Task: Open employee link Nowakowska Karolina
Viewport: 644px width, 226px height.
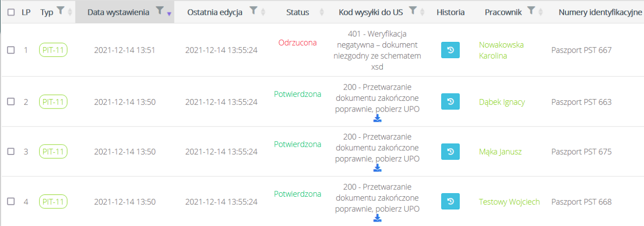Action: [501, 50]
